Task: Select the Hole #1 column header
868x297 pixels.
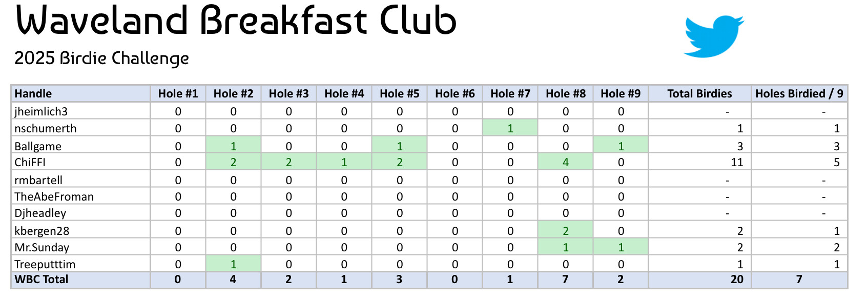Action: (178, 93)
